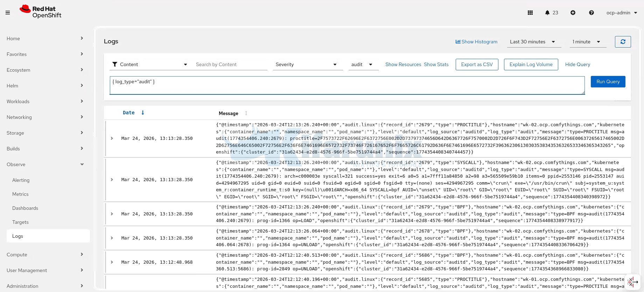
Task: Click the Date column header
Action: pos(128,113)
